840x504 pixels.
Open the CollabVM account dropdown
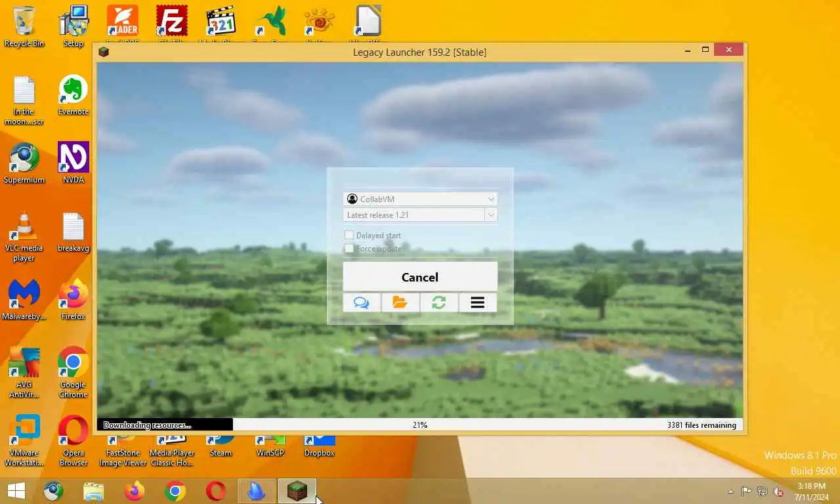pyautogui.click(x=420, y=199)
